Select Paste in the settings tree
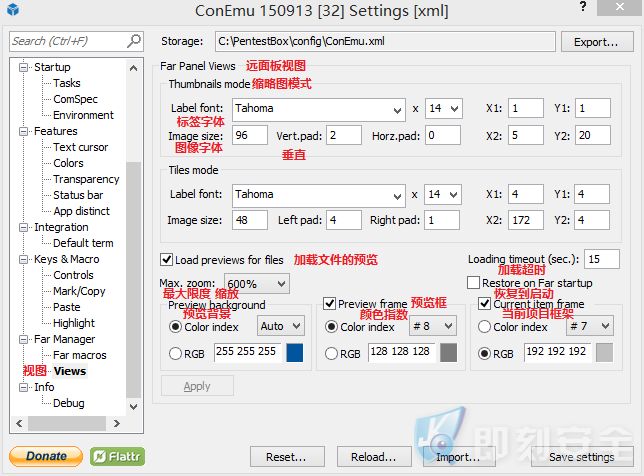This screenshot has width=644, height=476. 67,307
